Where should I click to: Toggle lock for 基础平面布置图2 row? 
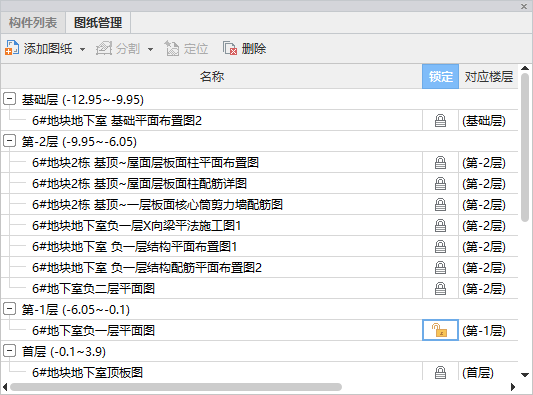[x=440, y=120]
